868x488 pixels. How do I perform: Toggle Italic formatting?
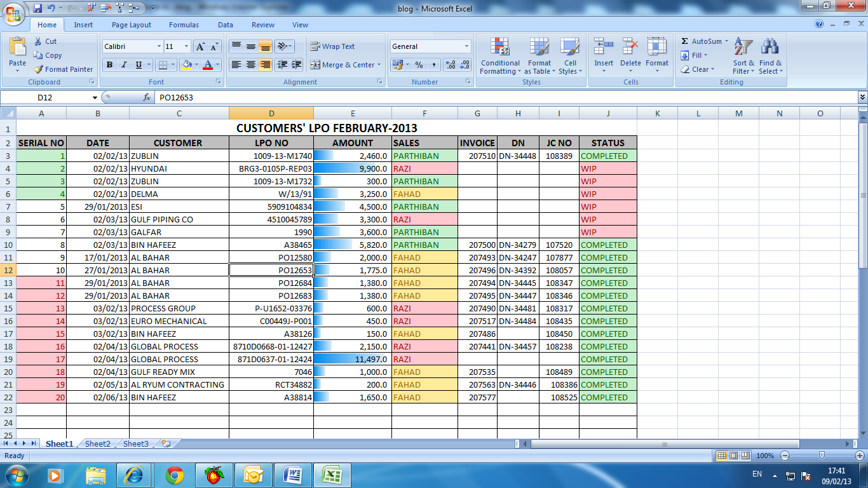pos(123,65)
